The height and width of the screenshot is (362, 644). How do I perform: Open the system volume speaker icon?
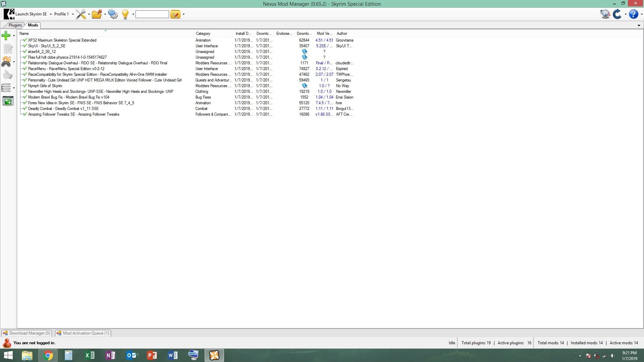click(x=613, y=356)
